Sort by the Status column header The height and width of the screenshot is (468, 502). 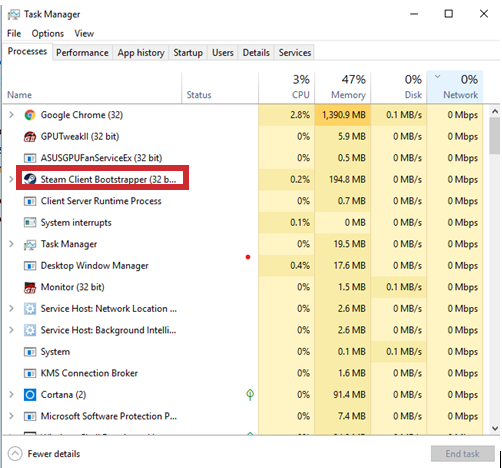(220, 88)
